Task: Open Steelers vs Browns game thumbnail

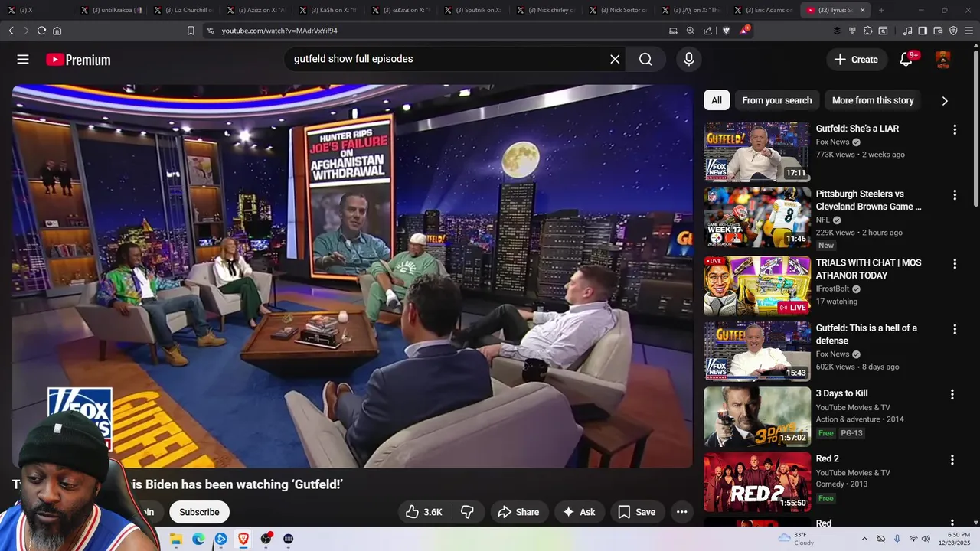Action: pos(757,217)
